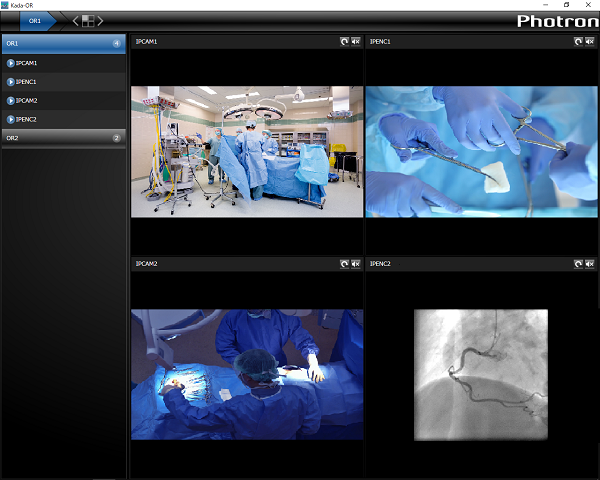Image resolution: width=600 pixels, height=480 pixels.
Task: Select IPCAM2 in the source list
Action: click(x=28, y=101)
